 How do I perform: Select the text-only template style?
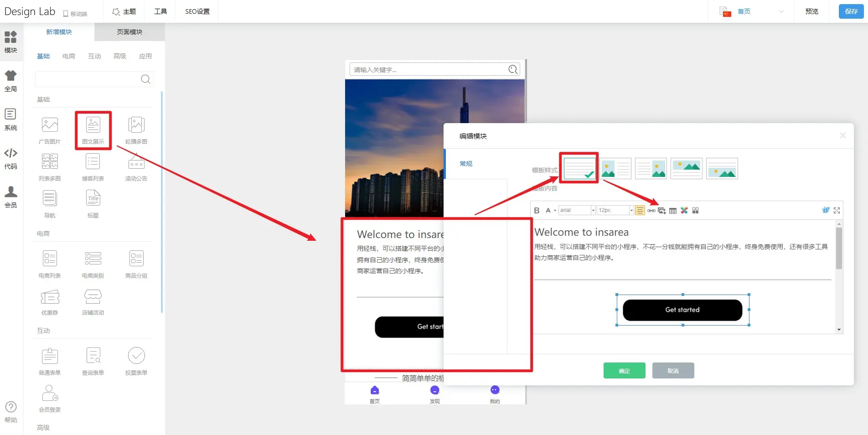[579, 168]
